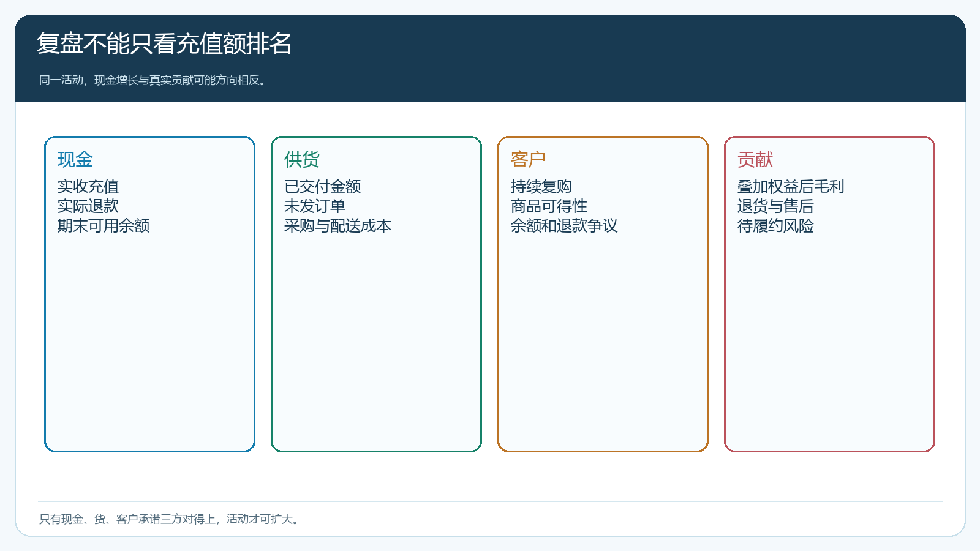Select the 实收充值 line
The height and width of the screenshot is (551, 980).
[88, 186]
